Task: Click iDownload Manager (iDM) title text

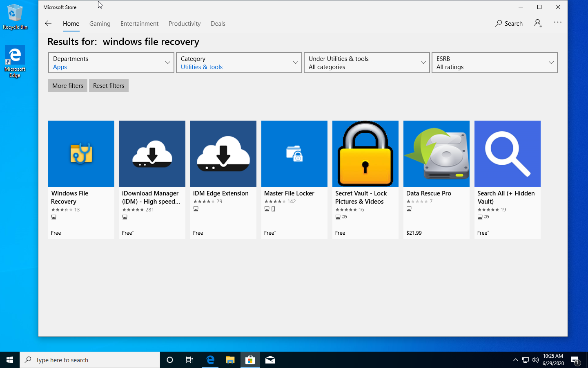Action: pyautogui.click(x=151, y=197)
